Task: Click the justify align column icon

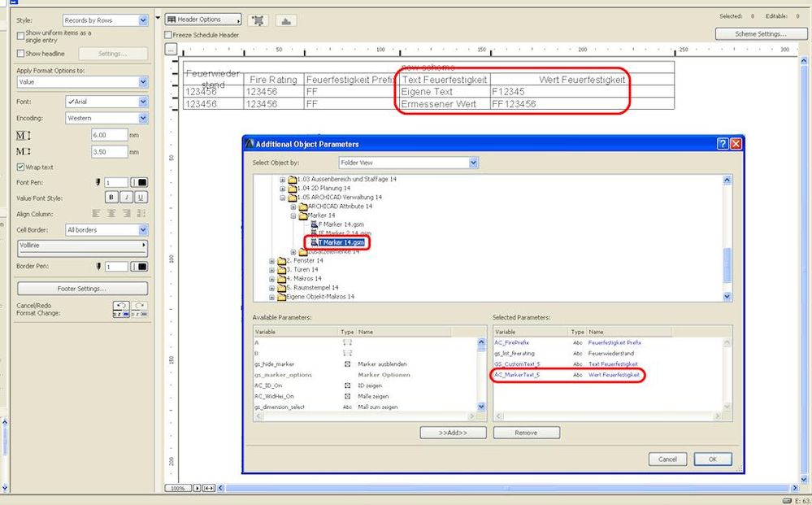Action: pyautogui.click(x=141, y=213)
